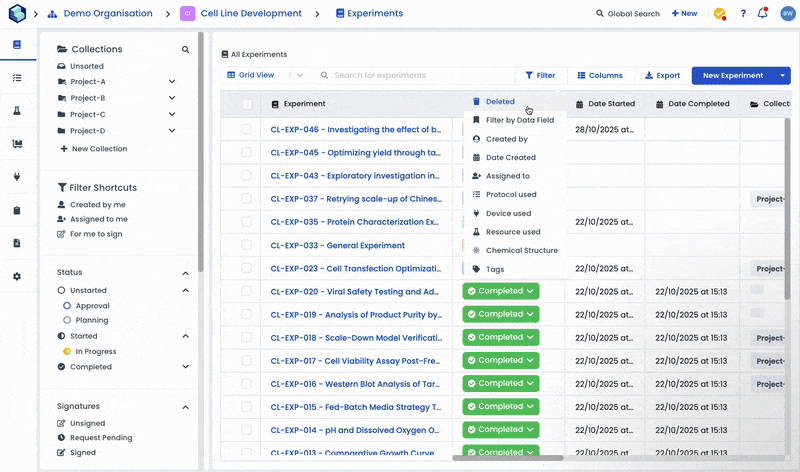This screenshot has width=800, height=472.
Task: Select all experiments with header checkbox
Action: (x=247, y=104)
